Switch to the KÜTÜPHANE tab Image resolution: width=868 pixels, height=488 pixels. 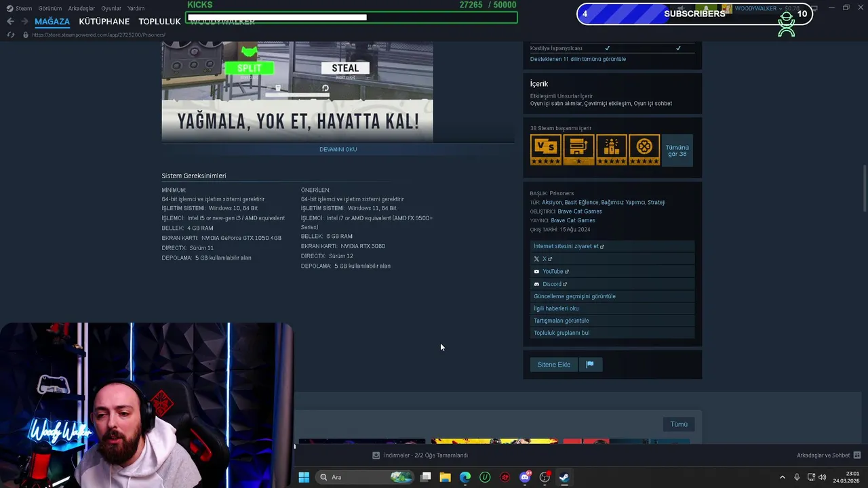(x=104, y=22)
